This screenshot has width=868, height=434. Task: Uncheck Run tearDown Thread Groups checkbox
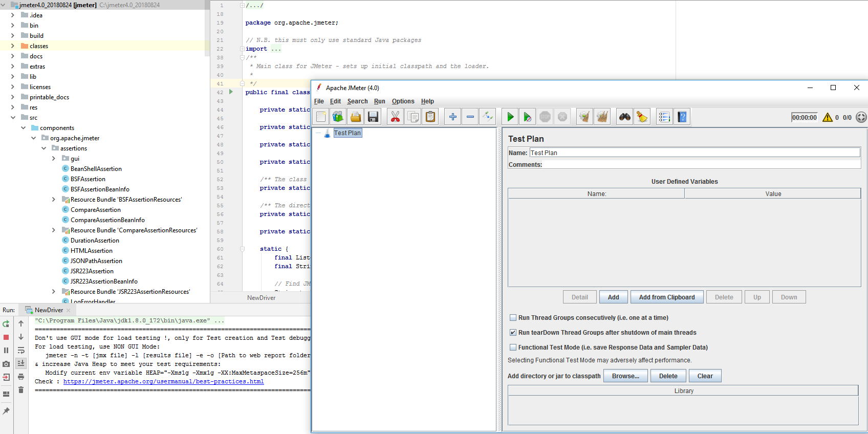(513, 333)
